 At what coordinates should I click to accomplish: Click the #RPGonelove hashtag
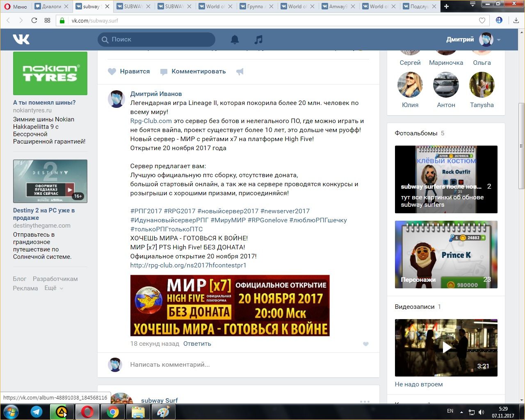(268, 220)
